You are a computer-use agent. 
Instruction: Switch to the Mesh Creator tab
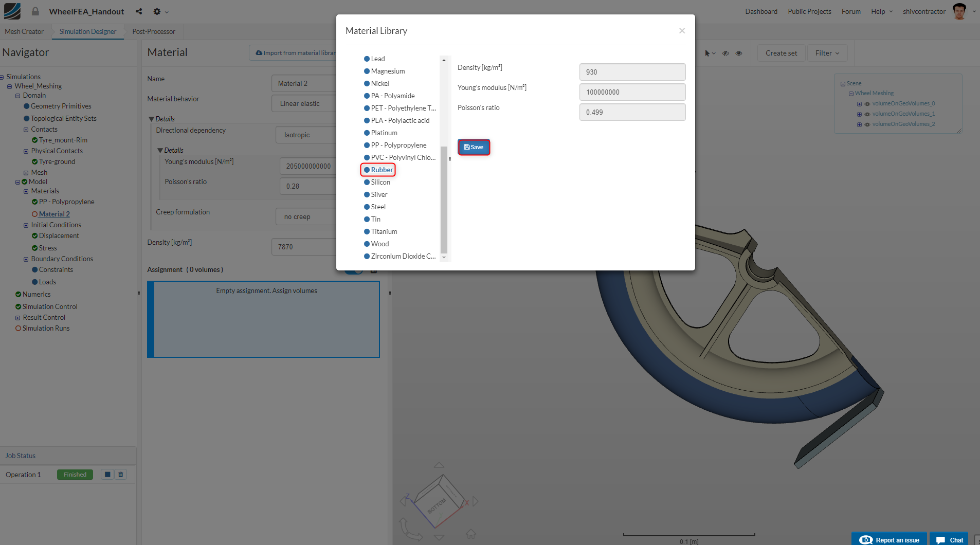pyautogui.click(x=24, y=31)
